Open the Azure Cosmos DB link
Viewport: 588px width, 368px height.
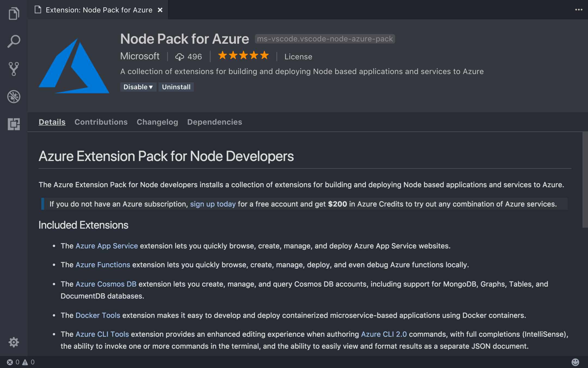click(106, 284)
